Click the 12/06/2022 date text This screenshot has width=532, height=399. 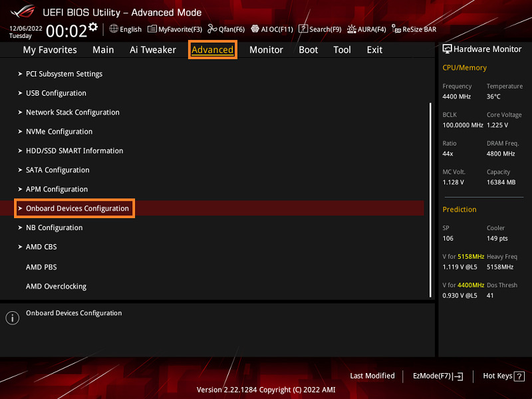[x=26, y=28]
